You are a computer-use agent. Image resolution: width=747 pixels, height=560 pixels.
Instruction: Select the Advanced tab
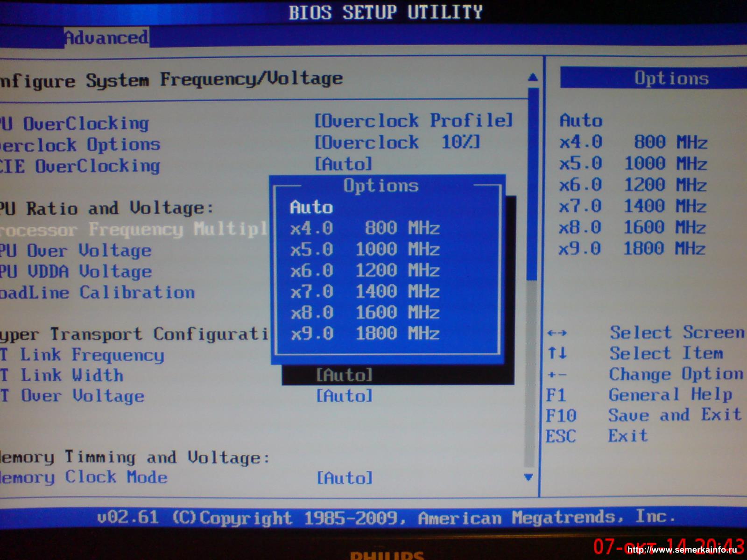click(x=106, y=37)
